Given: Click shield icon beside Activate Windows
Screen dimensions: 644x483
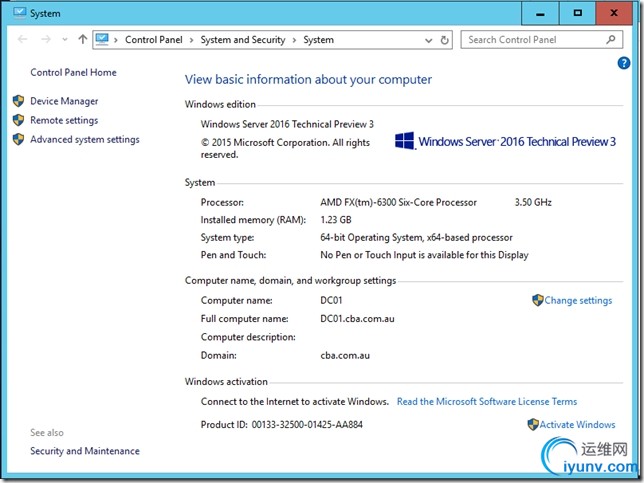Looking at the screenshot, I should (x=533, y=424).
